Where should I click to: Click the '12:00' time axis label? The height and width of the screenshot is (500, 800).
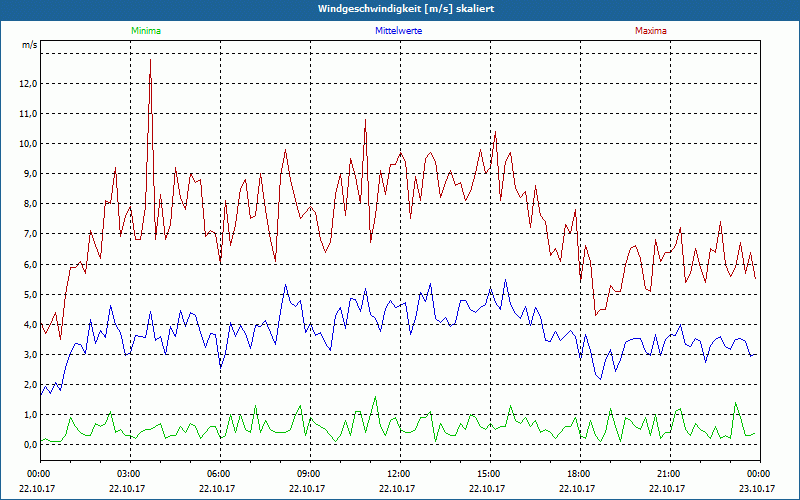pos(400,474)
